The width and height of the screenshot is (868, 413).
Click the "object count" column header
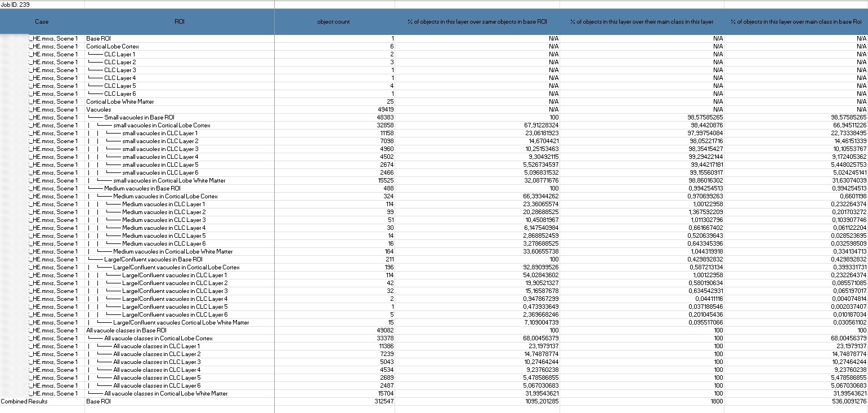pyautogui.click(x=334, y=21)
